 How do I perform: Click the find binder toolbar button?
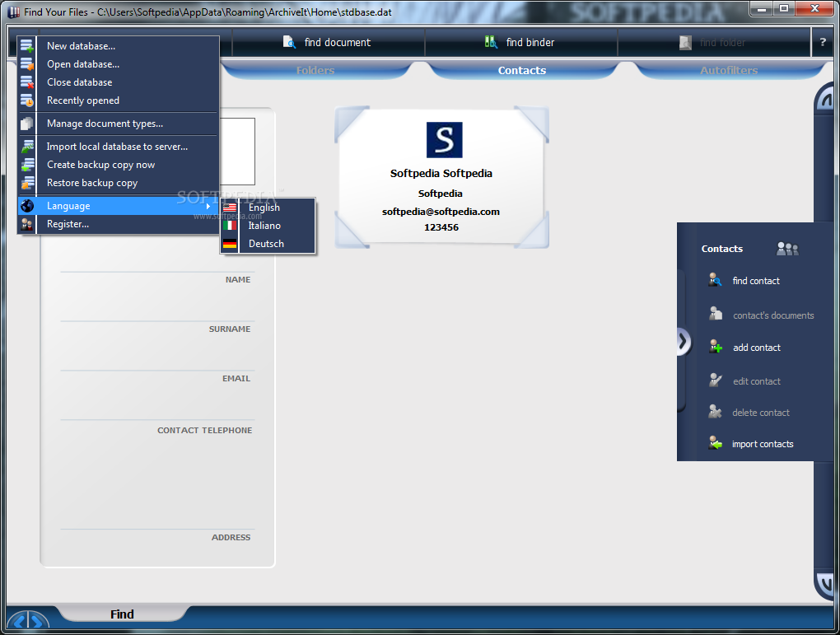tap(520, 42)
